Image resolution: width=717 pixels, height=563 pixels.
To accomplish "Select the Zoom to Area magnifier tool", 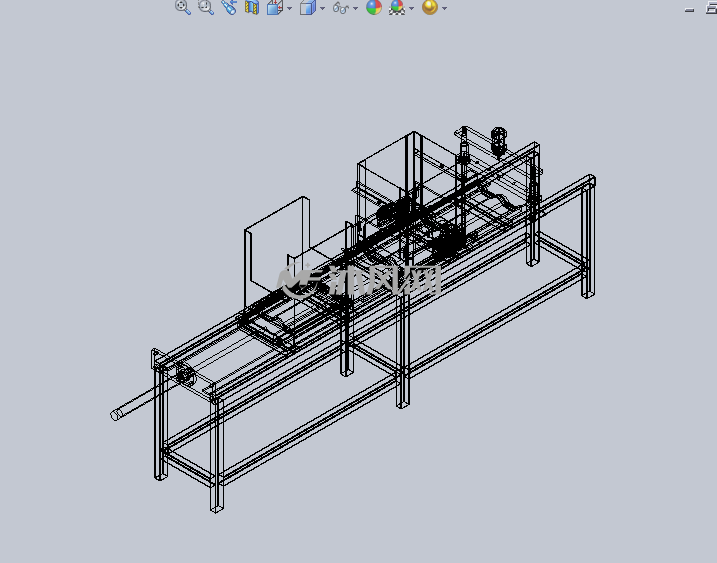I will click(206, 7).
